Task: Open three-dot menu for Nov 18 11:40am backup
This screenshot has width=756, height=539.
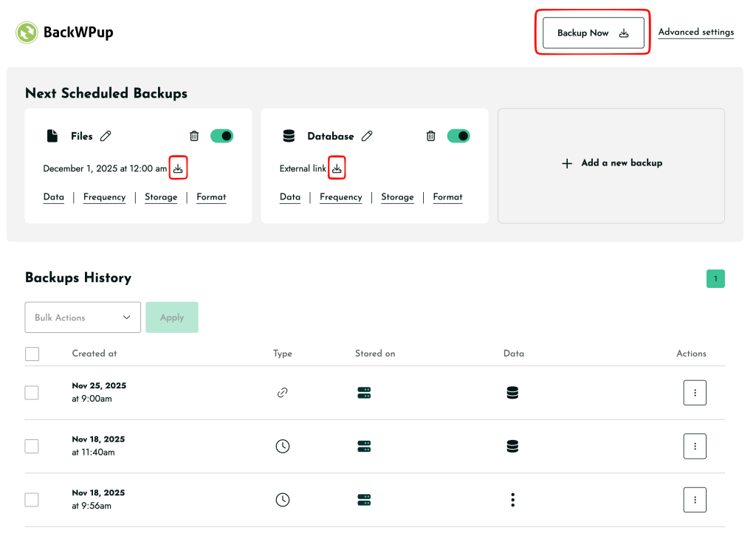Action: point(694,446)
